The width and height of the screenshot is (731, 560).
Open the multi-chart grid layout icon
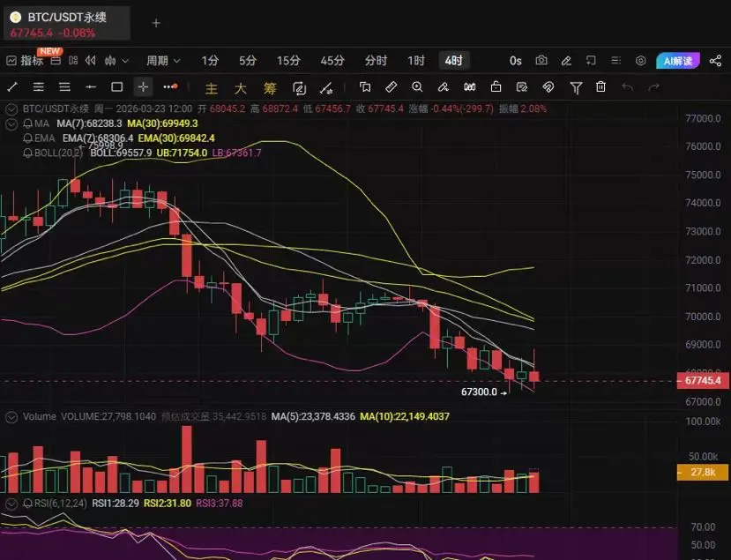point(73,61)
